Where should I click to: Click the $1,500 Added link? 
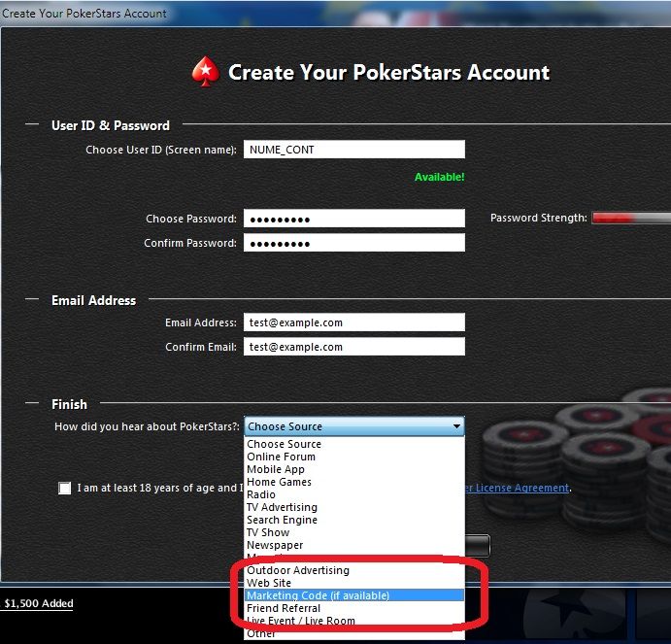click(x=39, y=603)
